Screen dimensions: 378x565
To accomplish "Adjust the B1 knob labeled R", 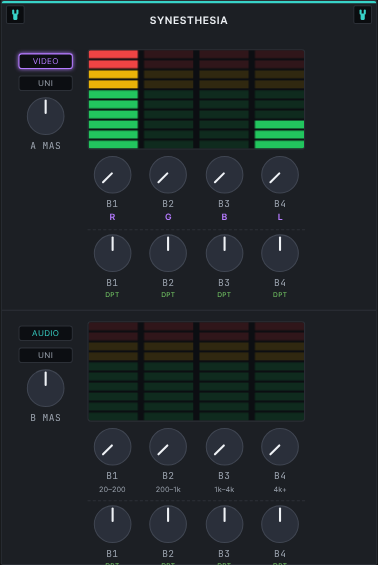I will (112, 175).
